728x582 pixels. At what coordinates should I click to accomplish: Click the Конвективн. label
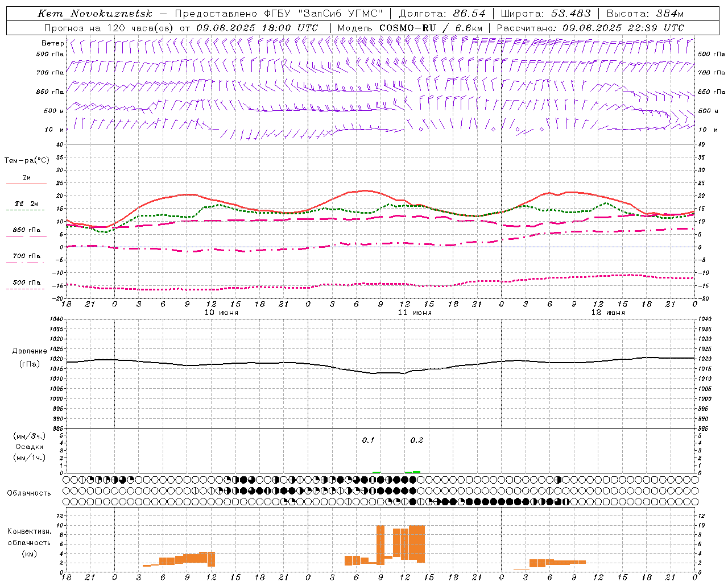(x=29, y=531)
